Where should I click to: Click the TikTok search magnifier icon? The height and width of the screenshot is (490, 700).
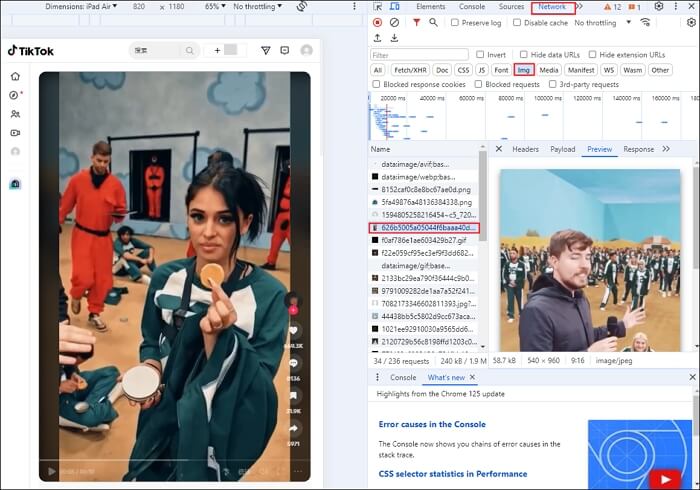(x=190, y=50)
